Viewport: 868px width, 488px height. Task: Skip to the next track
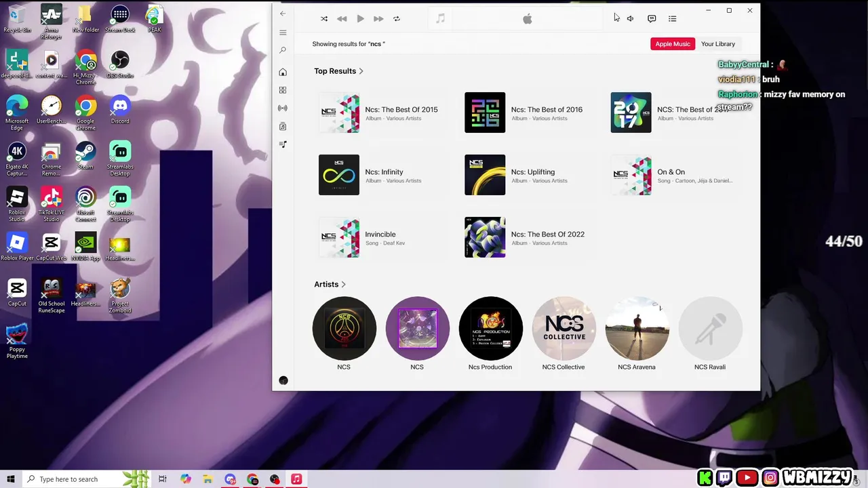point(378,19)
